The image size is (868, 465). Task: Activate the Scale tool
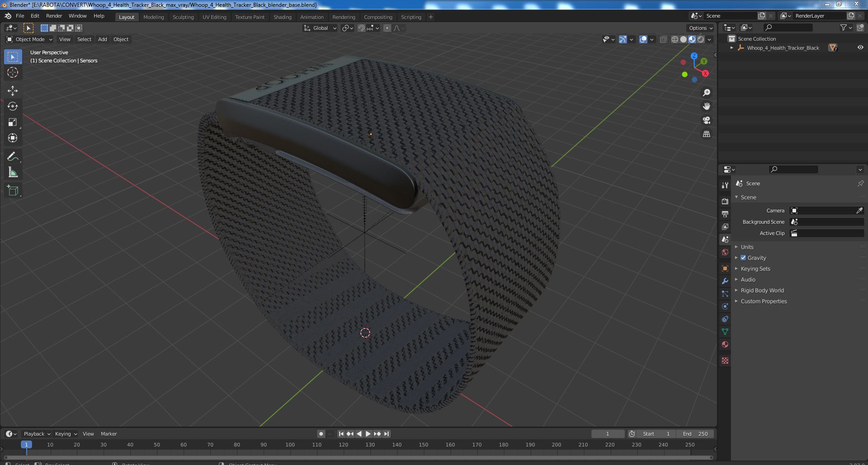click(13, 122)
